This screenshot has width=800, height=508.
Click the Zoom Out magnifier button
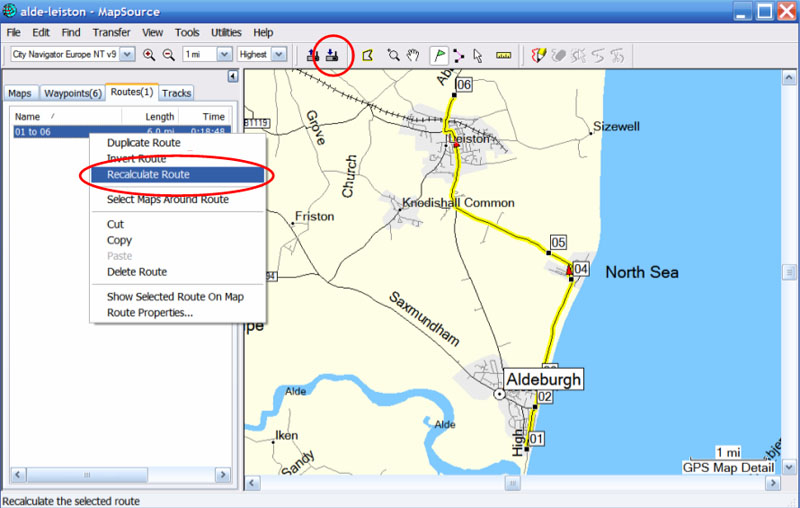(x=169, y=55)
